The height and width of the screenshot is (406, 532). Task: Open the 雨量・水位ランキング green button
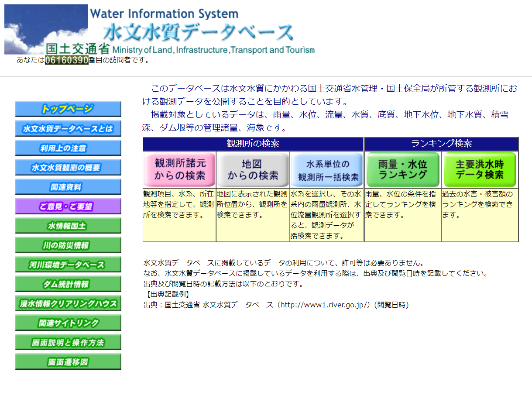coord(403,169)
